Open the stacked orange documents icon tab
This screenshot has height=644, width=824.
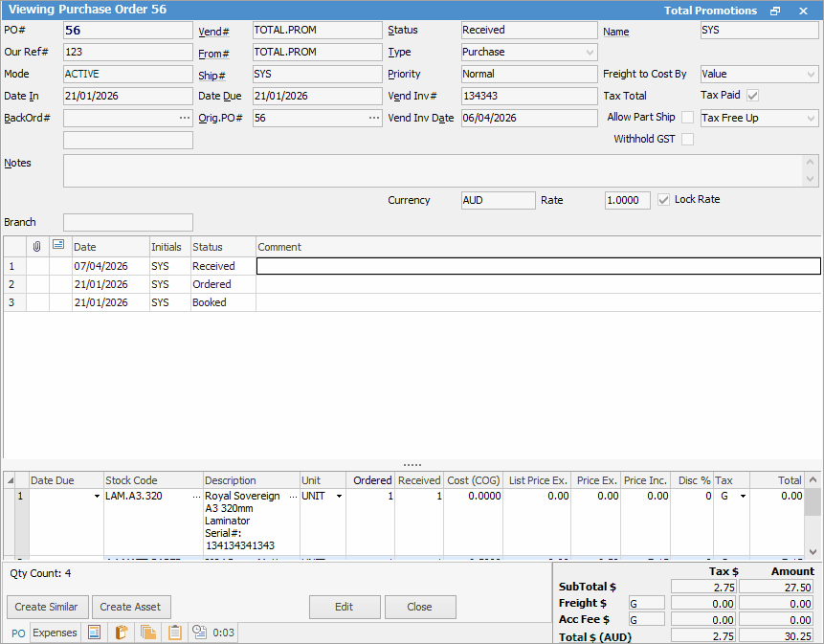pos(148,632)
